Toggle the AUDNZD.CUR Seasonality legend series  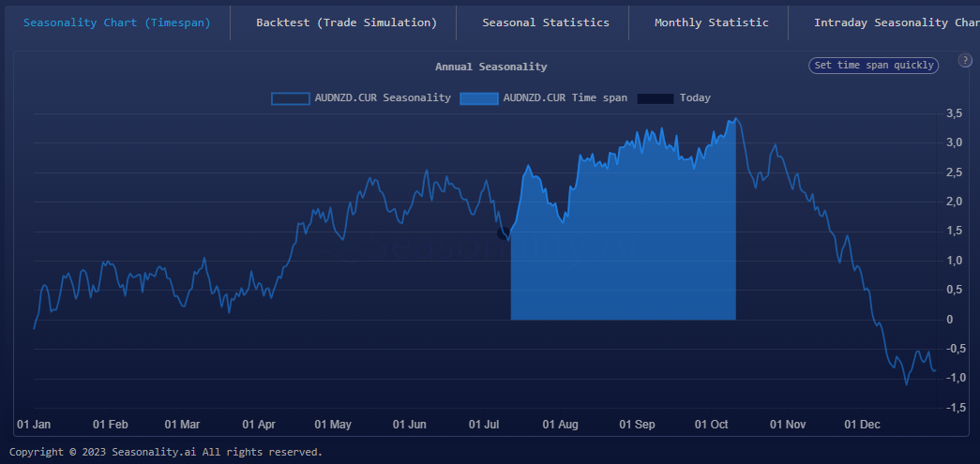361,98
